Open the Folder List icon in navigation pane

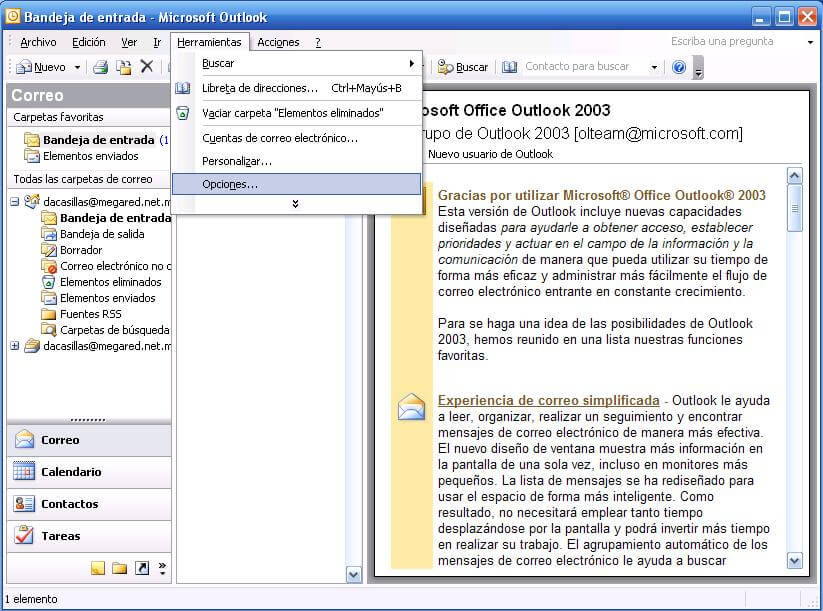tap(120, 568)
